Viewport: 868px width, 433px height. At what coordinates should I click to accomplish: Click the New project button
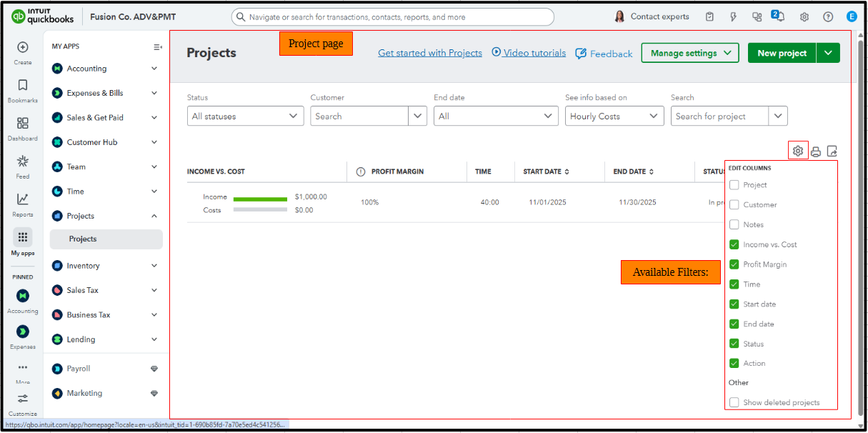pos(782,53)
